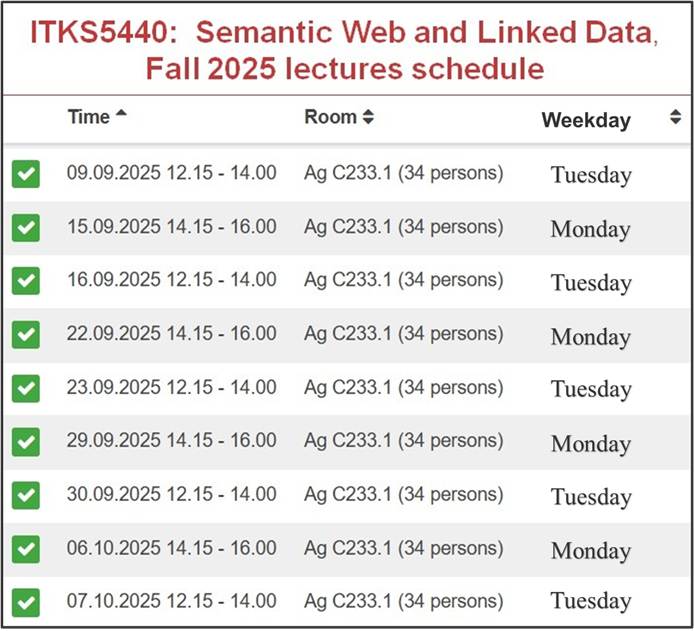Uncheck the 29.09.2025 lecture checkbox
This screenshot has width=694, height=631.
[26, 442]
